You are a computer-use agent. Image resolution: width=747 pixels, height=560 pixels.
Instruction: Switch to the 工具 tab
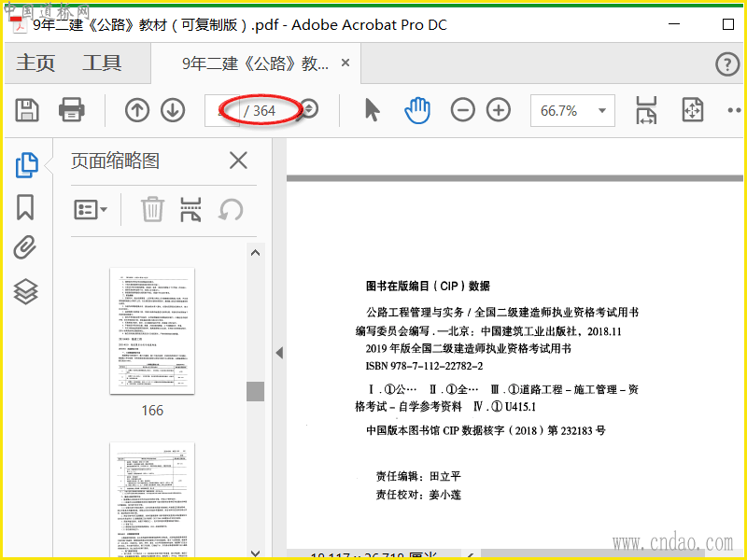point(102,63)
